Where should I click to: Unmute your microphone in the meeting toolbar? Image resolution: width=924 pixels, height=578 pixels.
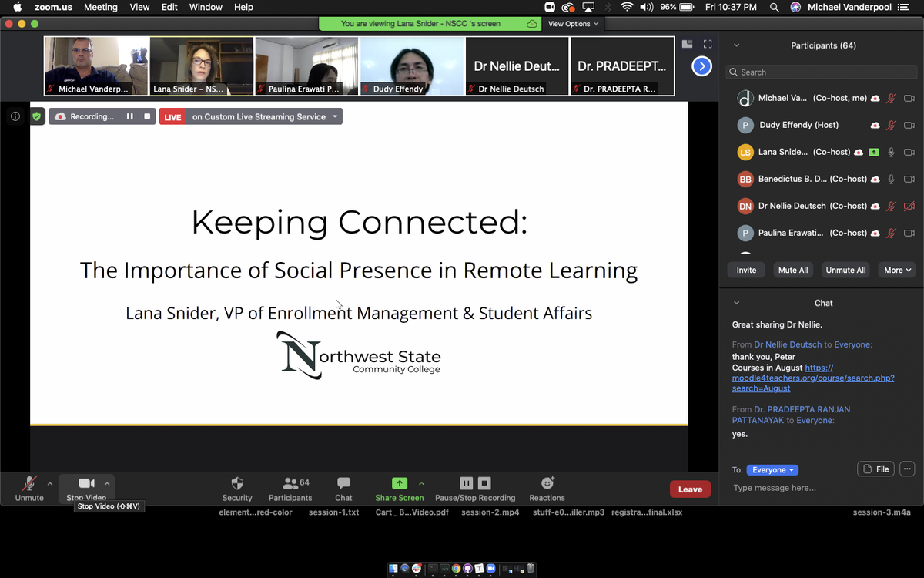[29, 488]
